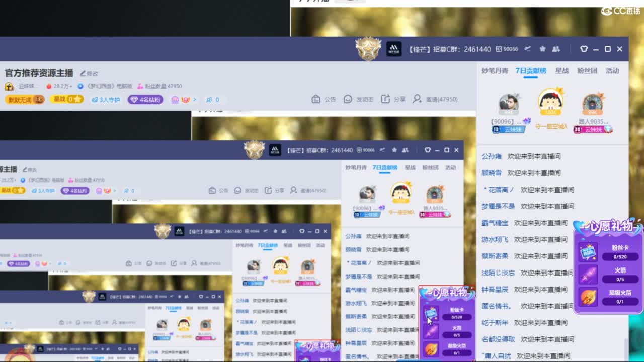Open 4名钻粉 diamond fans in largest window
Image resolution: width=644 pixels, height=362 pixels.
pos(145,100)
